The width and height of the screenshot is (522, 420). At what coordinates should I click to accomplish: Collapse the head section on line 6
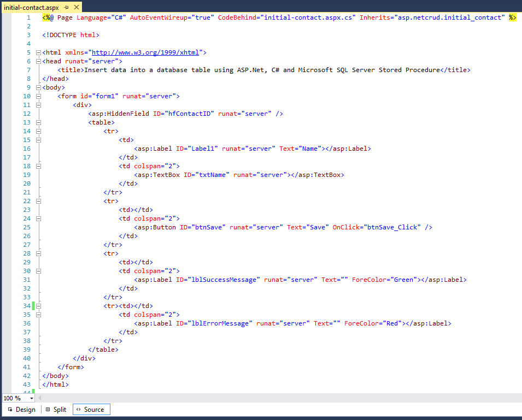[x=37, y=61]
